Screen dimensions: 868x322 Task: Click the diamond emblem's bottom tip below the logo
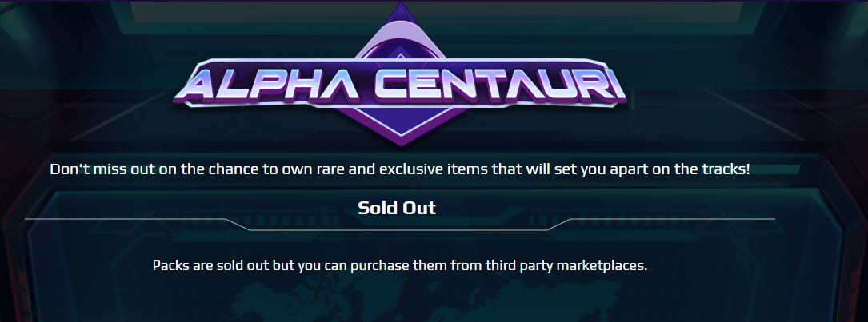(400, 137)
